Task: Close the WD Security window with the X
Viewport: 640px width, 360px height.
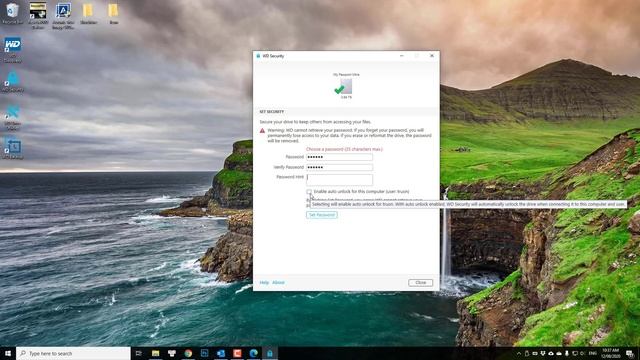Action: pos(432,56)
